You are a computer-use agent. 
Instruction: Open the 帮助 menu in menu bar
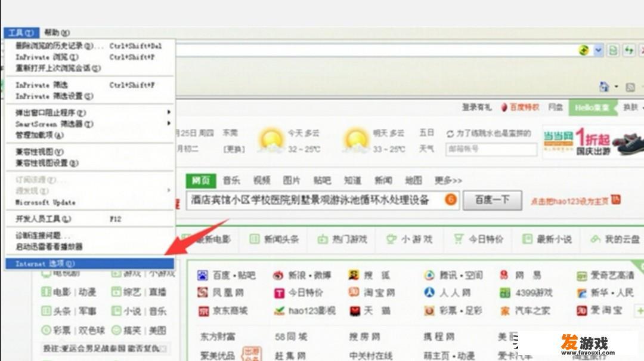tap(57, 32)
